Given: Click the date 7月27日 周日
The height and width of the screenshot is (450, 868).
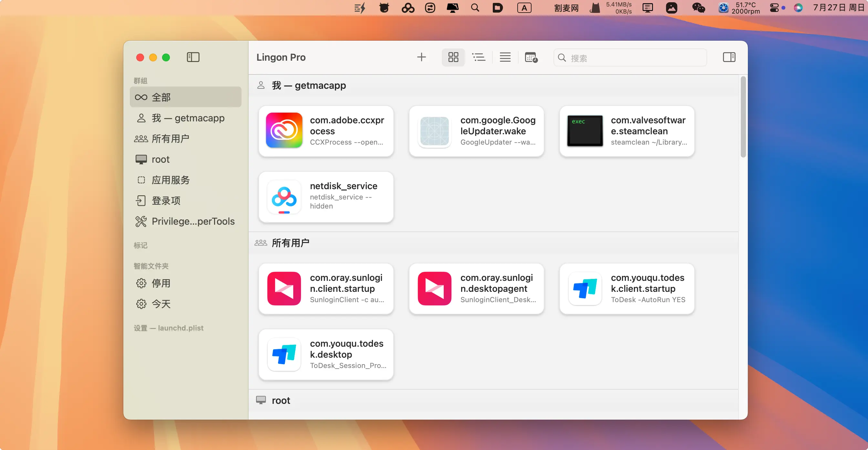Looking at the screenshot, I should click(839, 8).
